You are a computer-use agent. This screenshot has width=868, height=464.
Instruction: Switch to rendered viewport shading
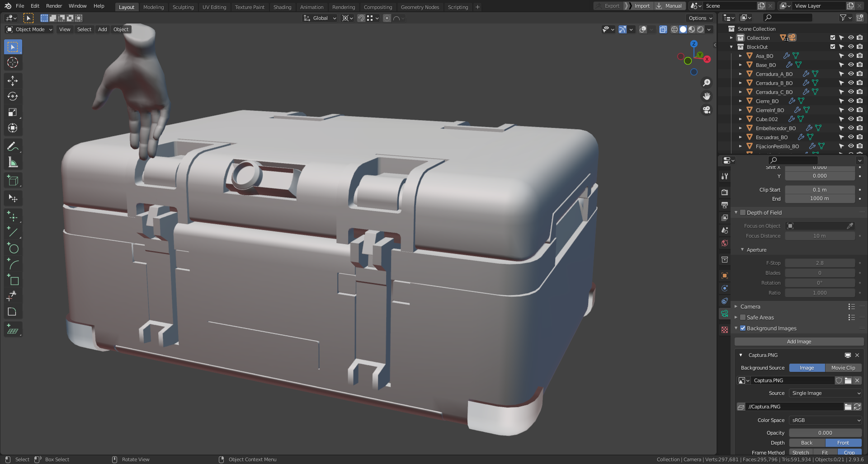tap(700, 29)
